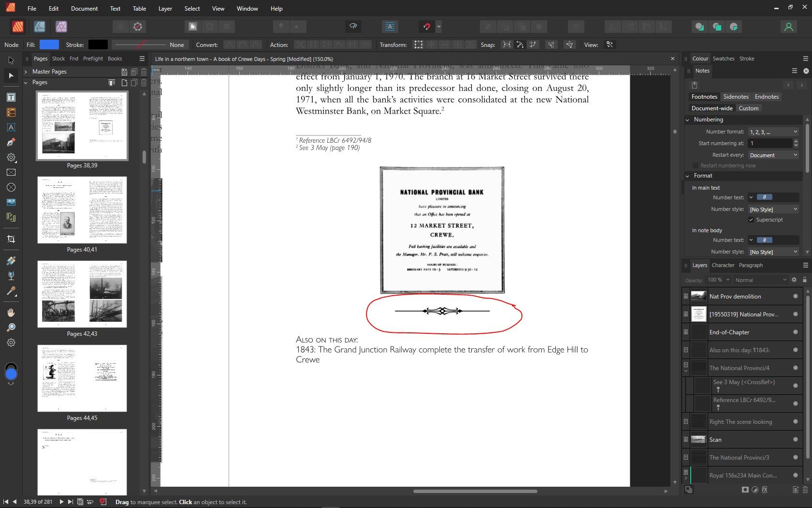
Task: Select the Fill tool
Action: (x=11, y=261)
